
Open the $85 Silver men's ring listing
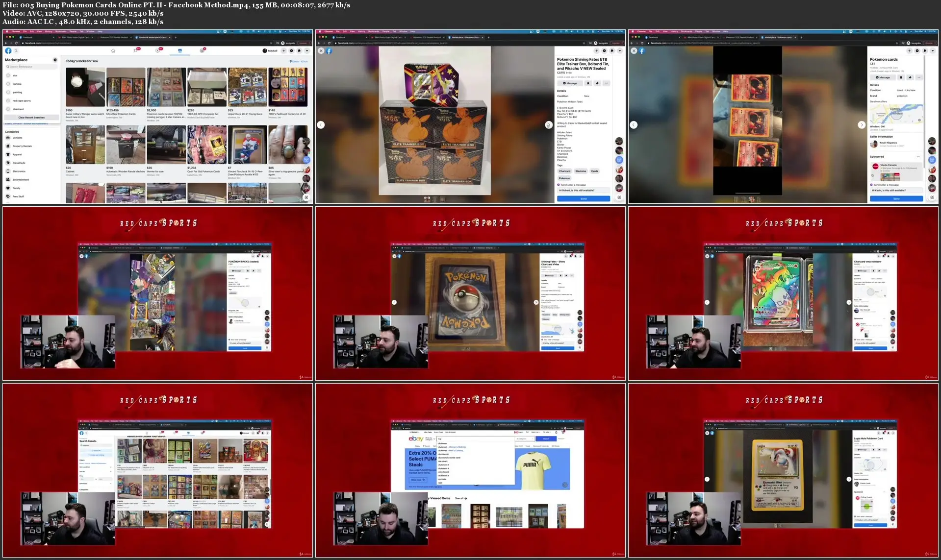(288, 145)
